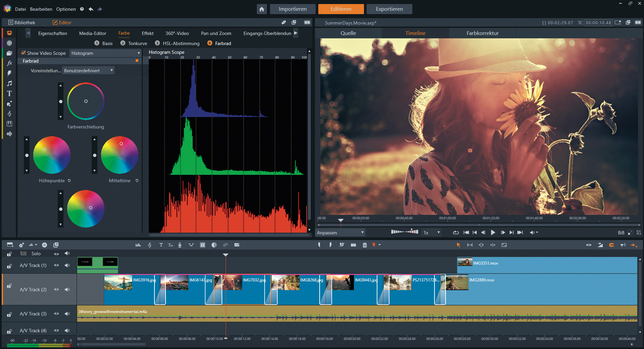Click the trash delete icon in timeline toolbar

tap(365, 245)
